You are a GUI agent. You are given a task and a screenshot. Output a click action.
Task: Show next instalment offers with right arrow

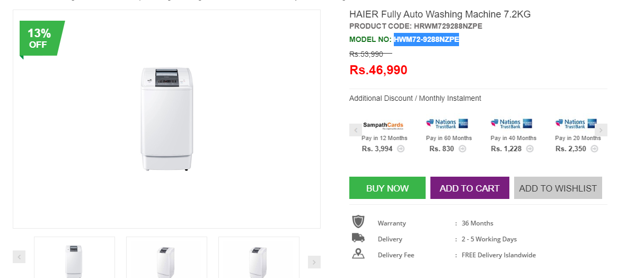(x=601, y=130)
